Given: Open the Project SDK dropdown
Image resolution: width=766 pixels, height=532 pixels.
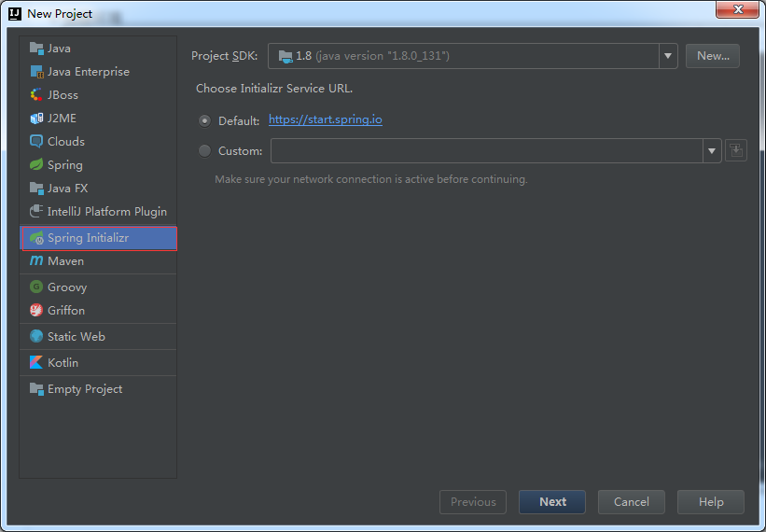Looking at the screenshot, I should click(667, 56).
